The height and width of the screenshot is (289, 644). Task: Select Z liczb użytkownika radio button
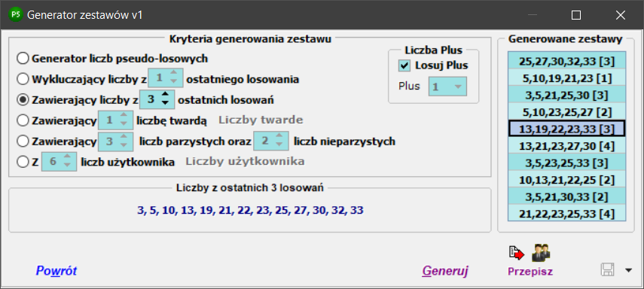(x=23, y=162)
